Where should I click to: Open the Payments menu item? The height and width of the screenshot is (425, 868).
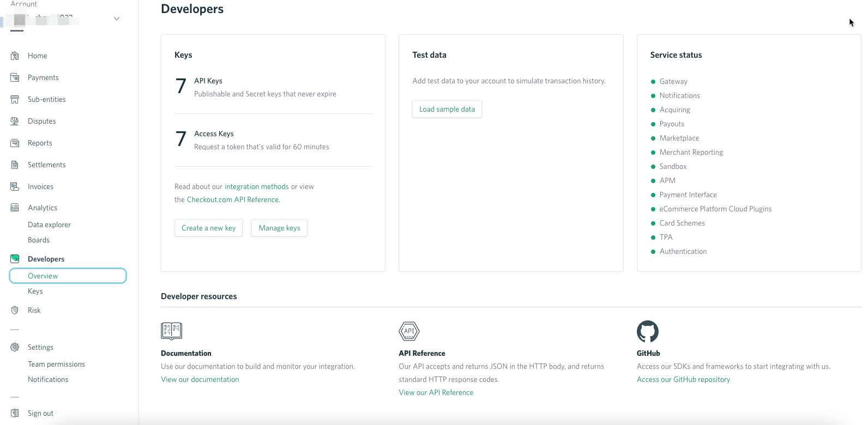[43, 77]
